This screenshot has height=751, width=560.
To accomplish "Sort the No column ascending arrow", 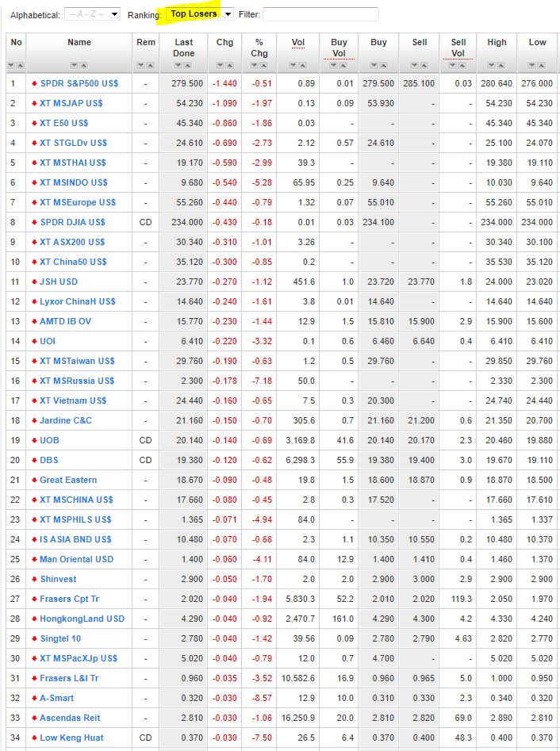I will 20,66.
